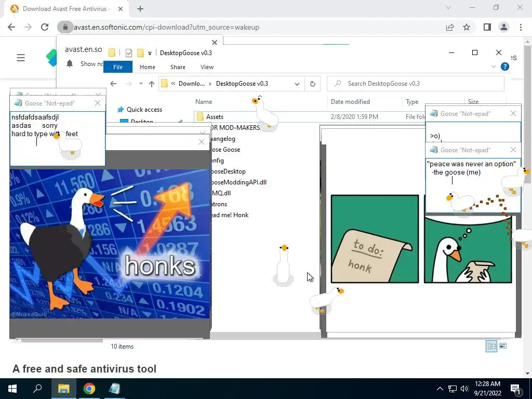Open Customize Quick Access Toolbar dropdown
This screenshot has width=532, height=399.
[x=150, y=53]
